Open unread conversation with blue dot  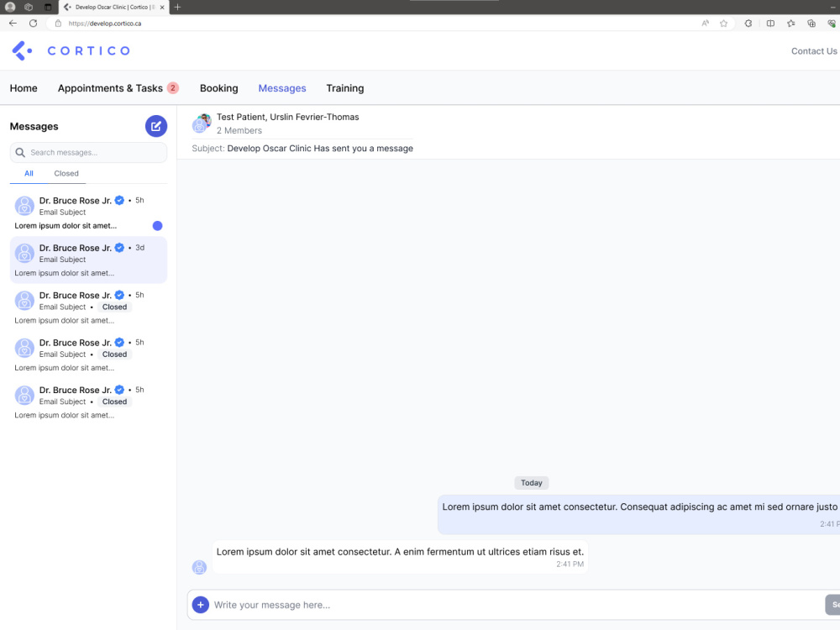click(x=88, y=213)
